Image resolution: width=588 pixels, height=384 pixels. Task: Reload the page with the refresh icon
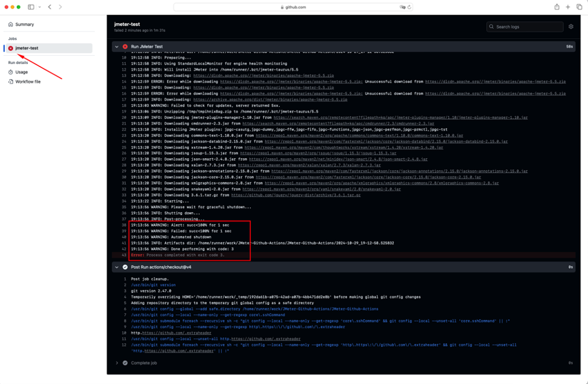409,7
